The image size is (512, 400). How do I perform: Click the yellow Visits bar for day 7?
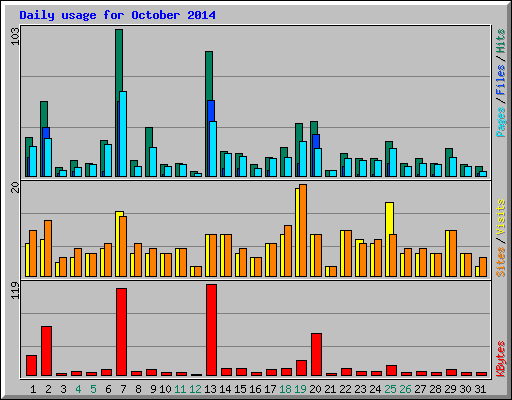tap(119, 214)
